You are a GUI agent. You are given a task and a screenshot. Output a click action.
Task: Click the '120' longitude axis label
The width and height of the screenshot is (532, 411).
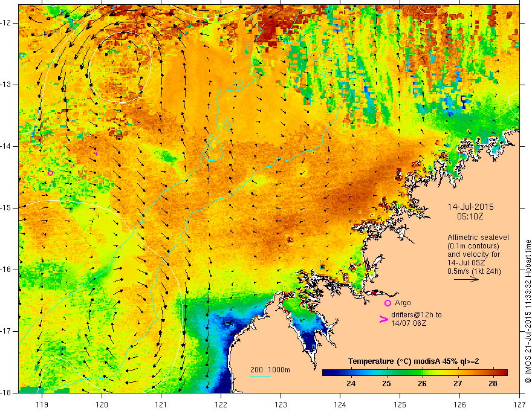click(102, 404)
